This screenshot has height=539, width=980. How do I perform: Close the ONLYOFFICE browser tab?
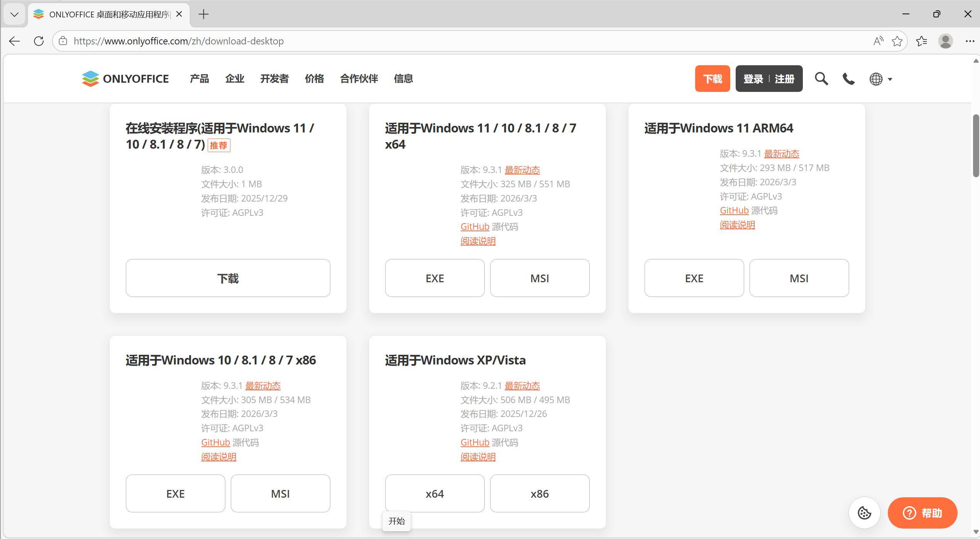tap(179, 14)
